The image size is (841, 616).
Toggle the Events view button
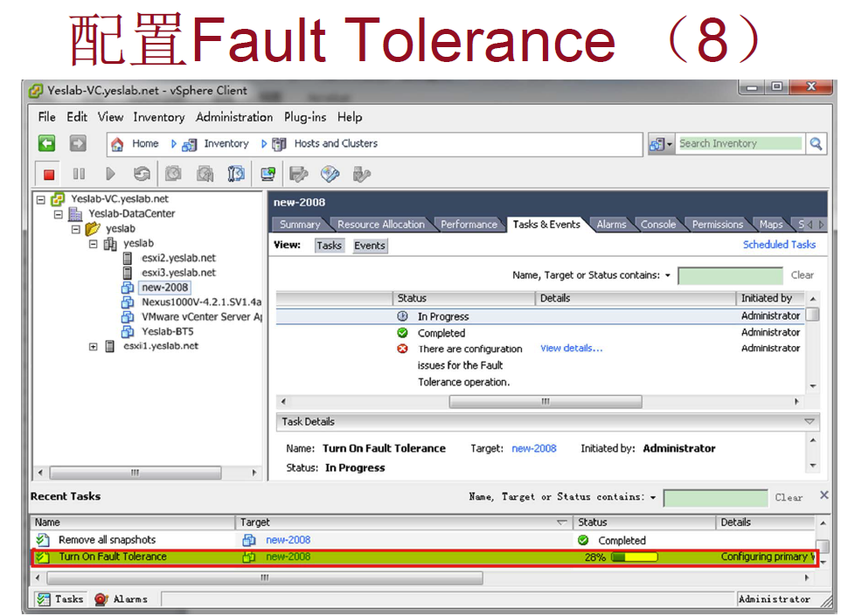(x=370, y=246)
